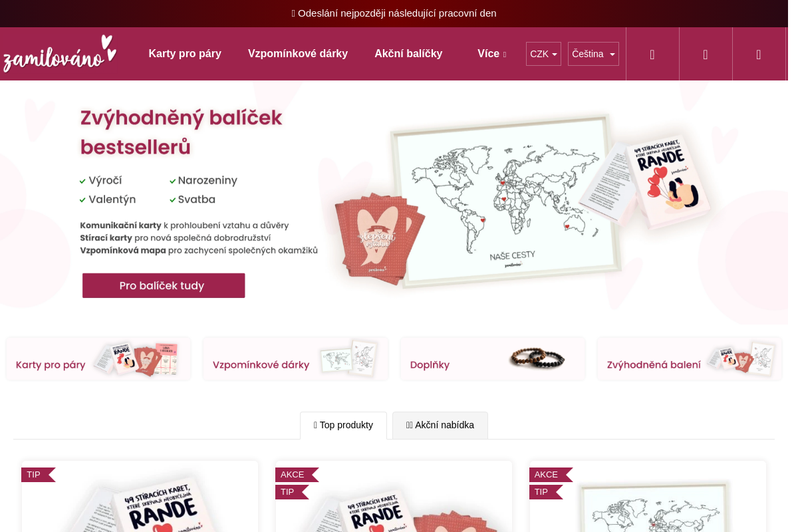
Task: Click the AKCE badge on map product
Action: click(x=550, y=475)
